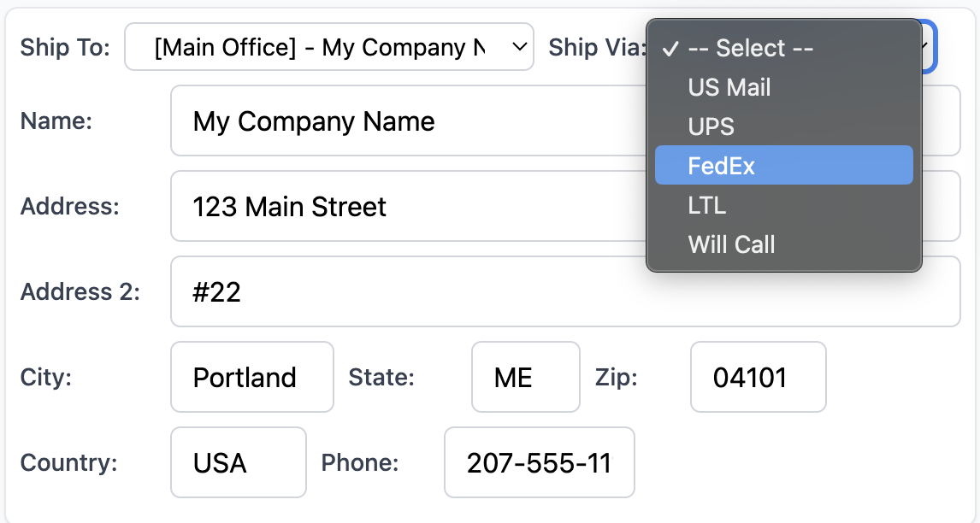Image resolution: width=980 pixels, height=523 pixels.
Task: Click the Phone number input field
Action: (539, 462)
